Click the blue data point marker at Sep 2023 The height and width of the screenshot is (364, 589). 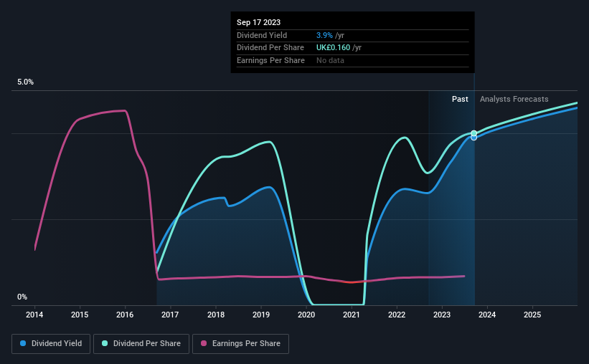pos(474,138)
